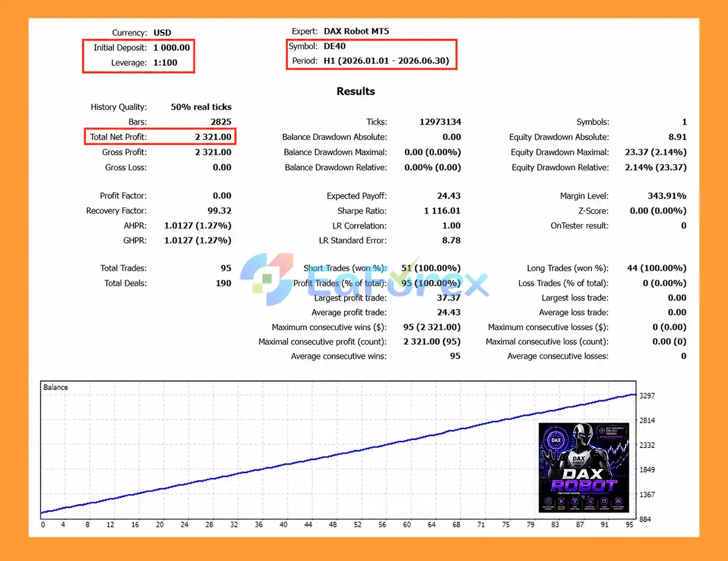728x561 pixels.
Task: Click the DAX Robot product thumbnail image
Action: point(583,467)
